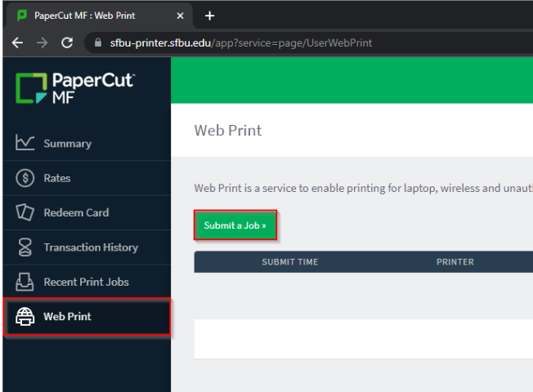Click the Recent Print Jobs tray icon
This screenshot has width=533, height=392.
click(x=25, y=282)
